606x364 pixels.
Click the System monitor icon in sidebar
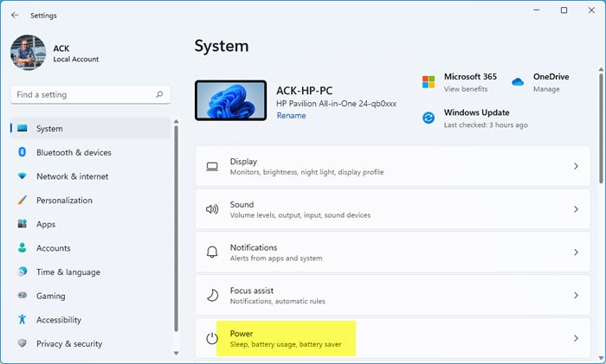pos(23,128)
